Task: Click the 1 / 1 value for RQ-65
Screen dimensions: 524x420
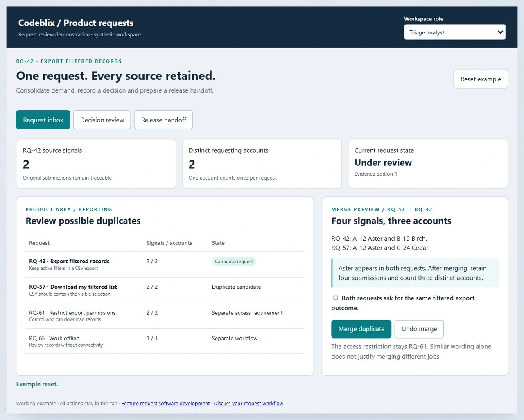Action: (x=152, y=339)
